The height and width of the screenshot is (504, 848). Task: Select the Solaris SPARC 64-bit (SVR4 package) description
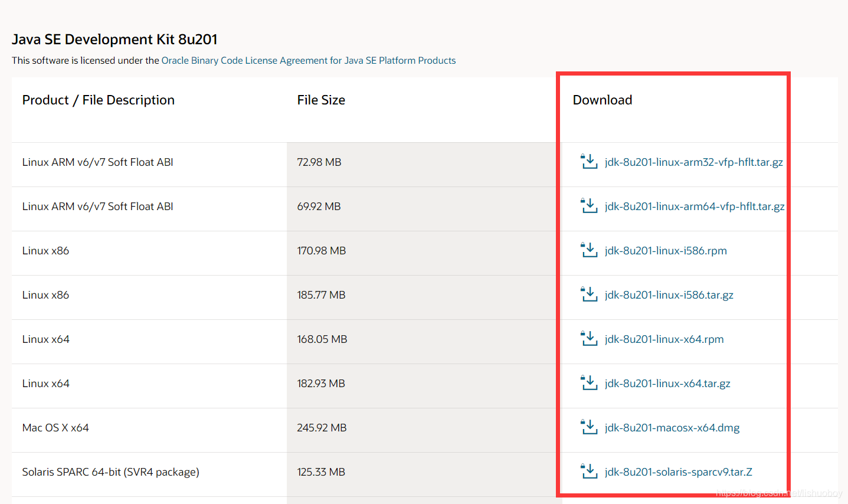pyautogui.click(x=111, y=472)
